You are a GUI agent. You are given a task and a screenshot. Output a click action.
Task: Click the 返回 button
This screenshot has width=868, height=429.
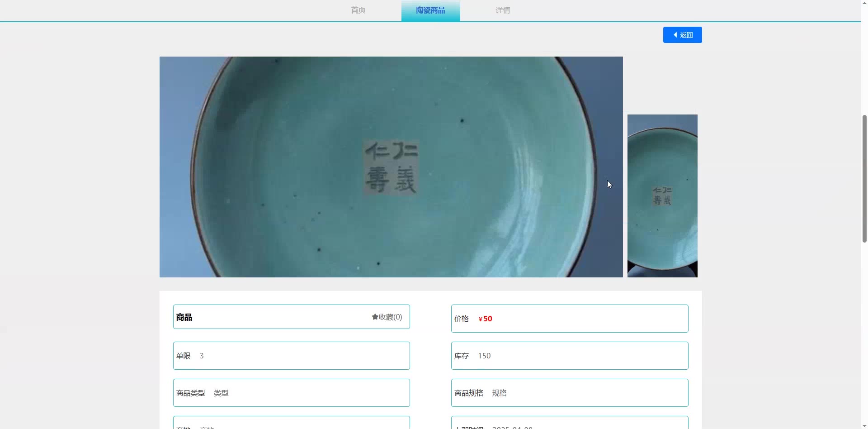(x=682, y=35)
